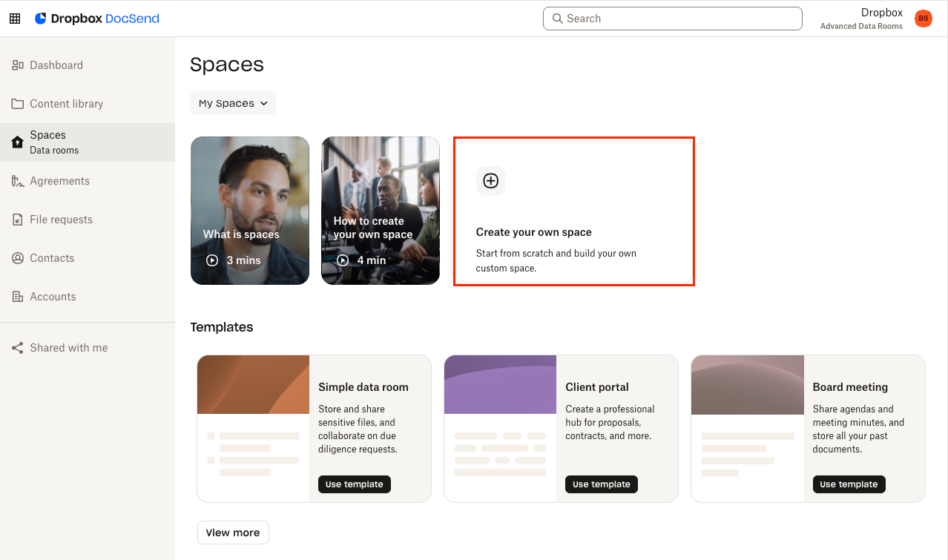
Task: Use the Client portal template
Action: [601, 484]
